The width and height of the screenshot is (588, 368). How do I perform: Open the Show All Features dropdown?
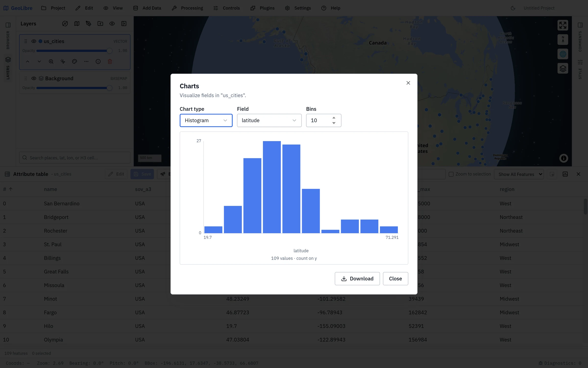[519, 174]
